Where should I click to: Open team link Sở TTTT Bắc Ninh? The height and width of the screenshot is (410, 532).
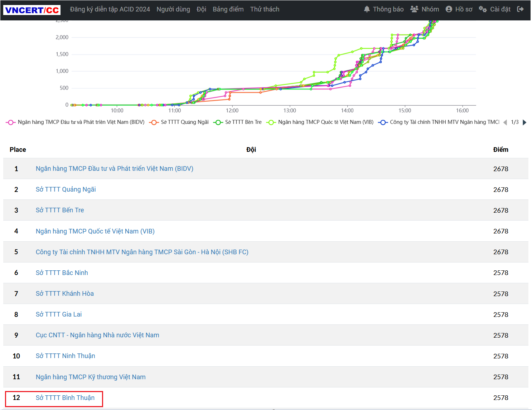(62, 273)
